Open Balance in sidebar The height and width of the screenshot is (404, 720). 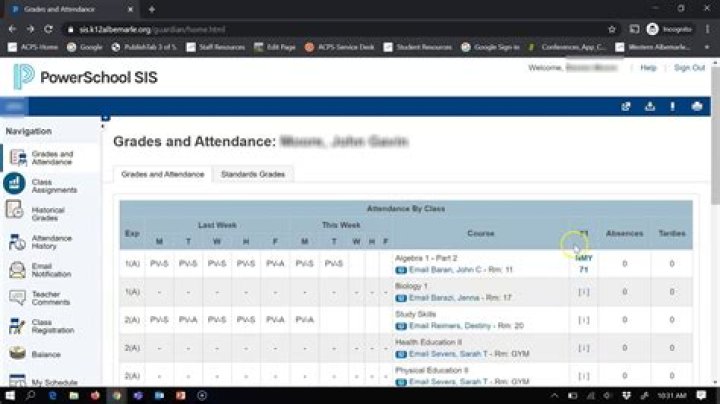[x=37, y=354]
